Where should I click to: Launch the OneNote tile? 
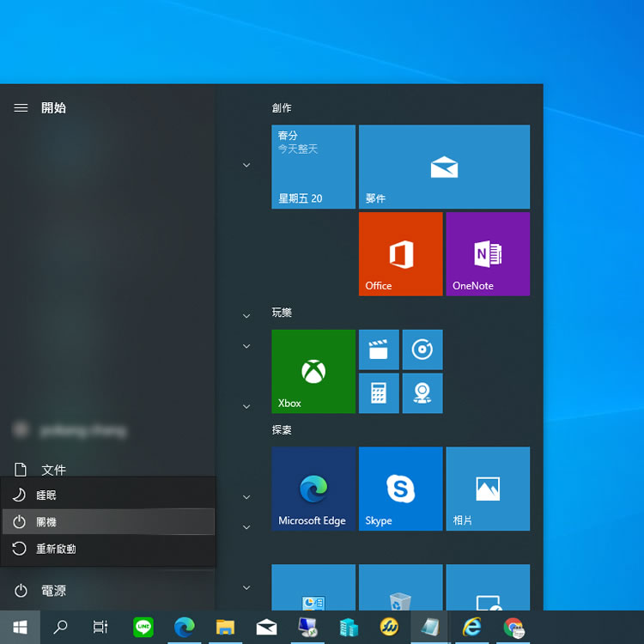point(488,254)
